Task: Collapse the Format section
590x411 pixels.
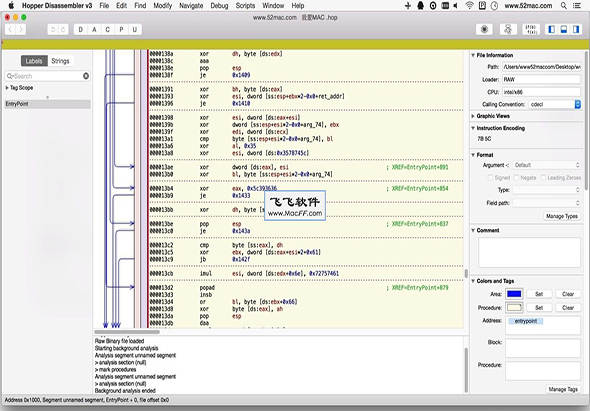Action: tap(473, 155)
